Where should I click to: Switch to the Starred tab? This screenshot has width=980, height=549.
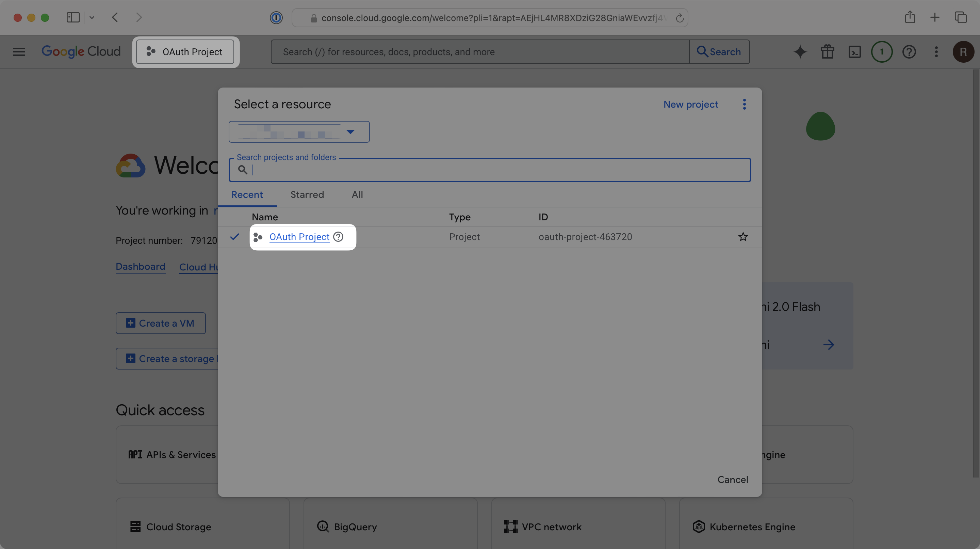pyautogui.click(x=307, y=194)
